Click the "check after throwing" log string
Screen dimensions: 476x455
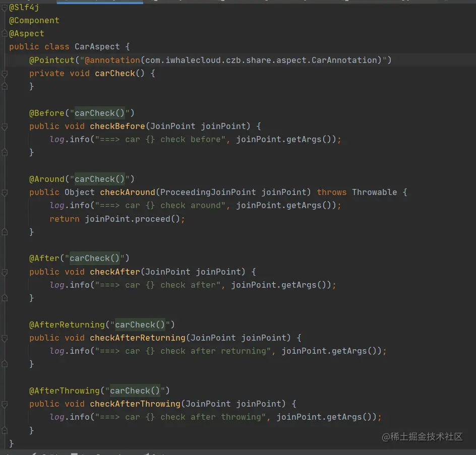[181, 417]
